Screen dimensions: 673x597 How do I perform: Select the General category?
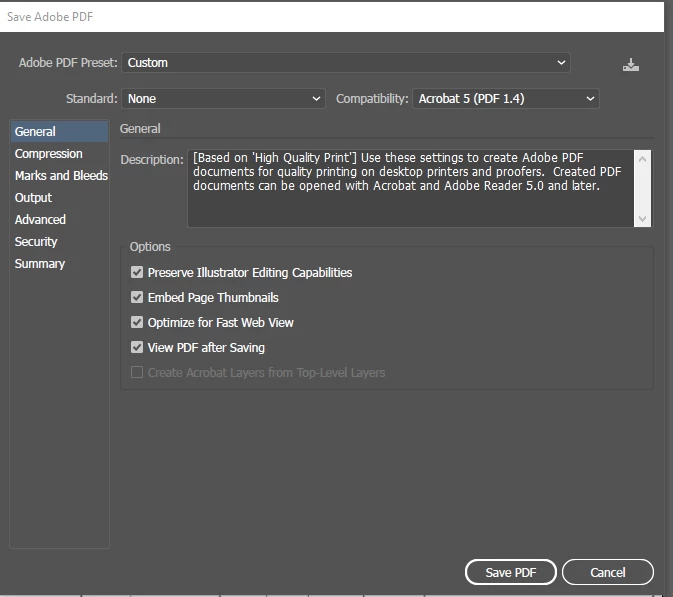pos(60,131)
